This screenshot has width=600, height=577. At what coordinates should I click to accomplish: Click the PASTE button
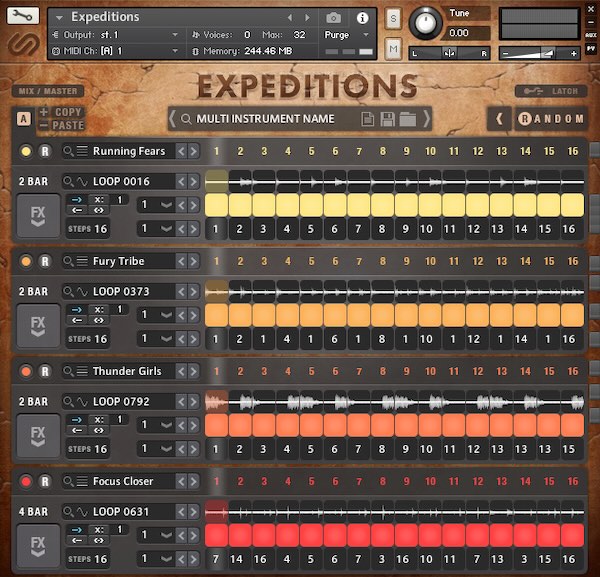click(68, 125)
